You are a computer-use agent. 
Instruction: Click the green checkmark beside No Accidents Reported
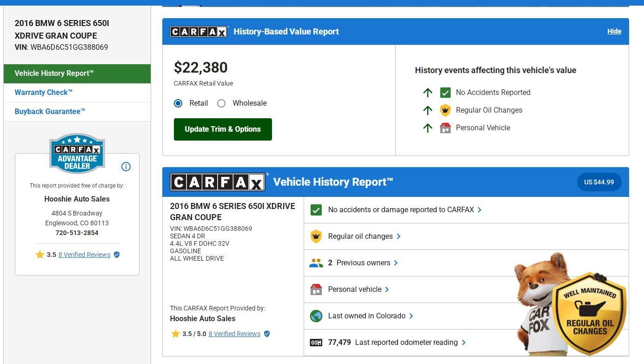445,93
